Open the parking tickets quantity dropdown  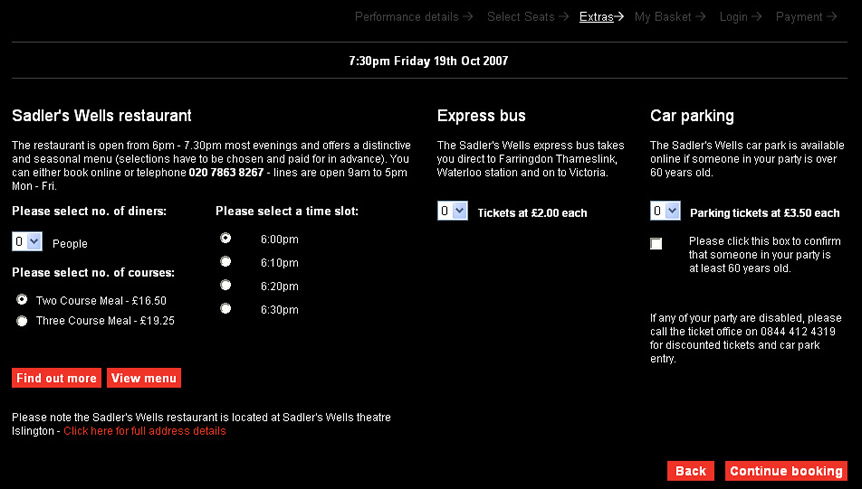click(665, 210)
